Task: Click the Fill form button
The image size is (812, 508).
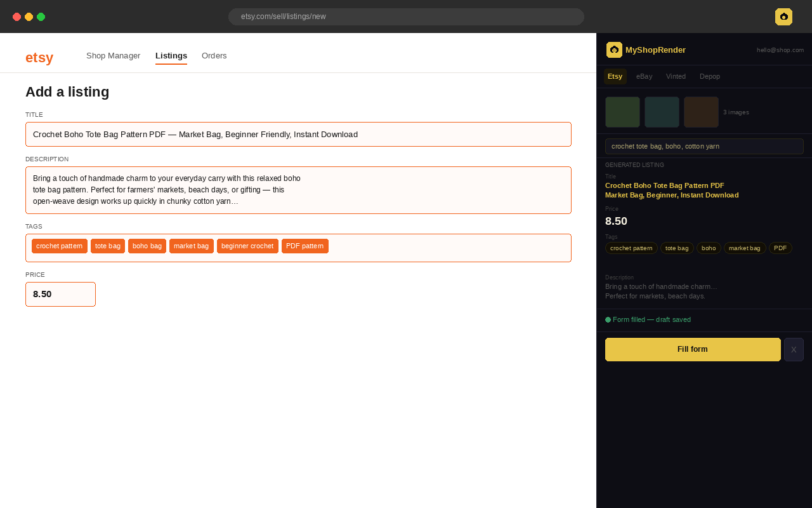Action: (x=693, y=349)
